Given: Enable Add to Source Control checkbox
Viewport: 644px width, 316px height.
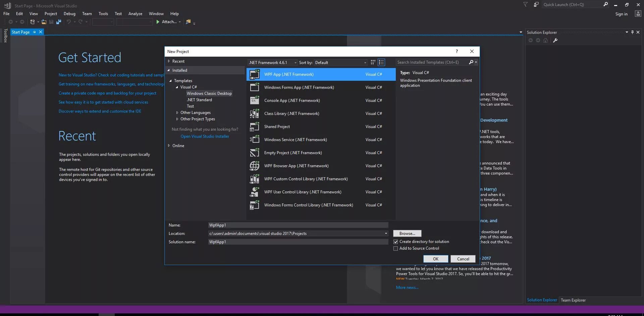Looking at the screenshot, I should (396, 248).
